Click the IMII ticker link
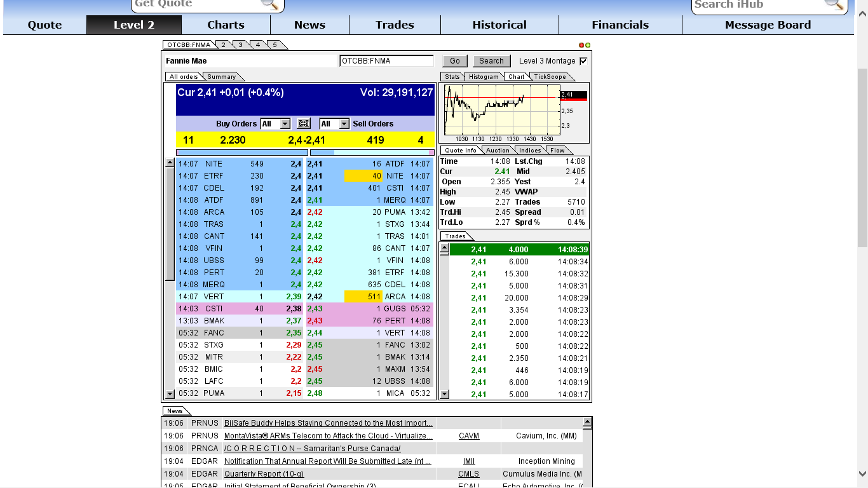The height and width of the screenshot is (488, 868). 469,461
